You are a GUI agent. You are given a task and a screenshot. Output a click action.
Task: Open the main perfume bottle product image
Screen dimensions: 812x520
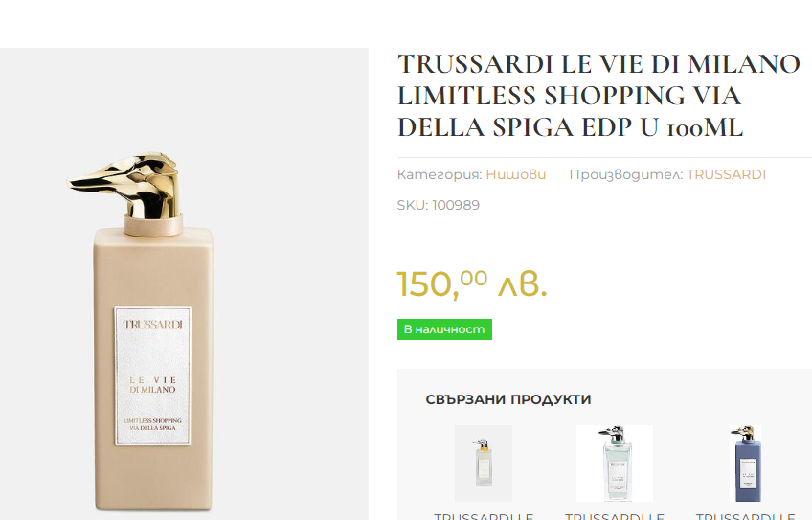point(184,283)
